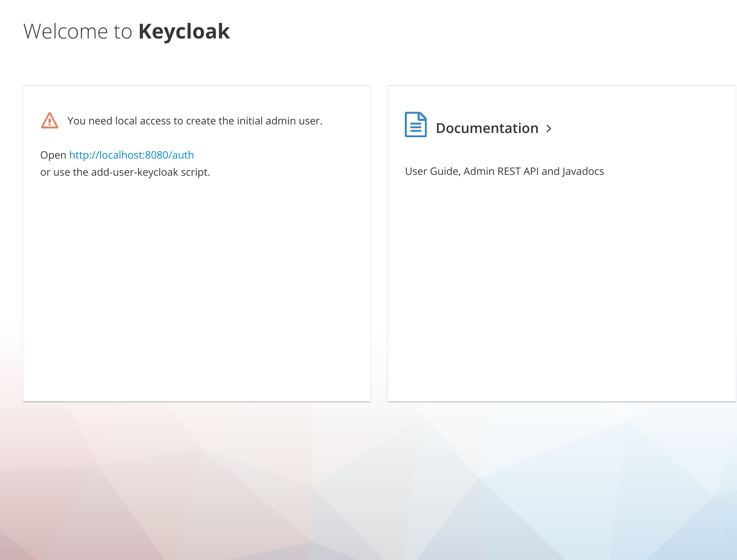737x560 pixels.
Task: Select the add-user-keycloak script text
Action: pyautogui.click(x=125, y=172)
